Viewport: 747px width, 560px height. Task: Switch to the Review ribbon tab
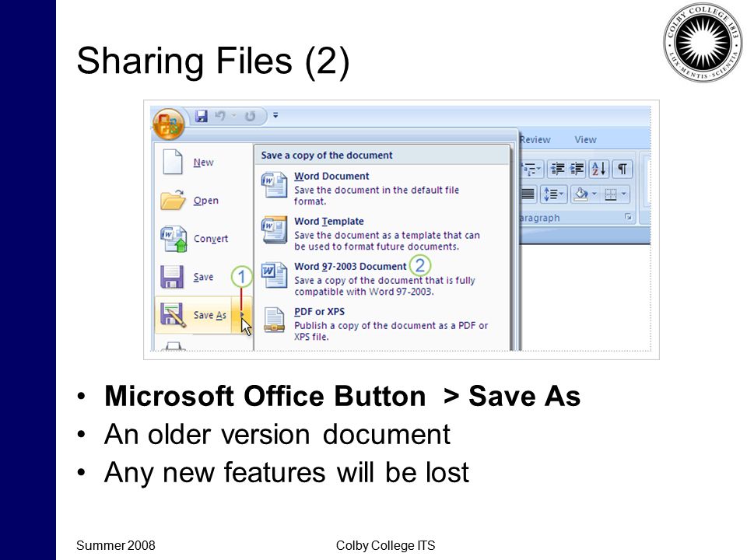535,139
